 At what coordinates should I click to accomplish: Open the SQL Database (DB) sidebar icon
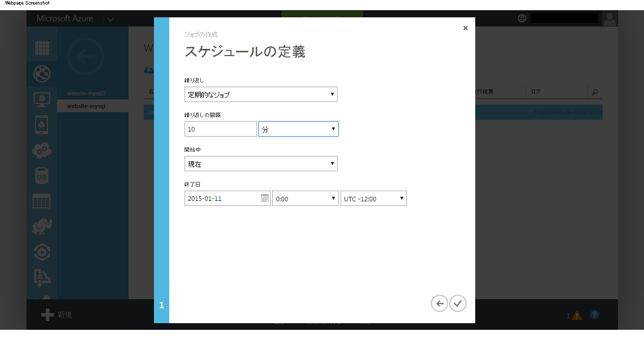42,175
